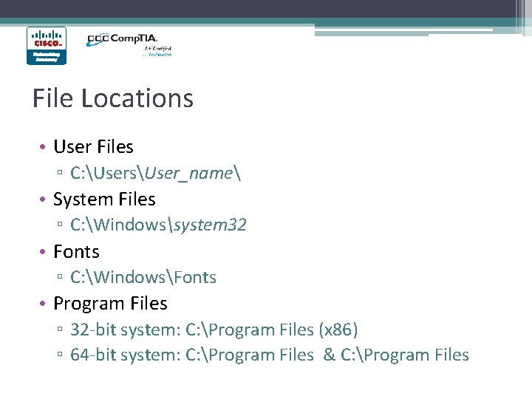Click the 'Fonts' bullet heading
532x399 pixels.
click(x=76, y=252)
